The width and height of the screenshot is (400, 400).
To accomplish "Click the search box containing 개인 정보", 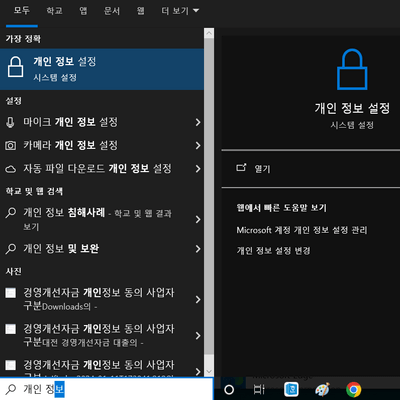I will click(107, 389).
